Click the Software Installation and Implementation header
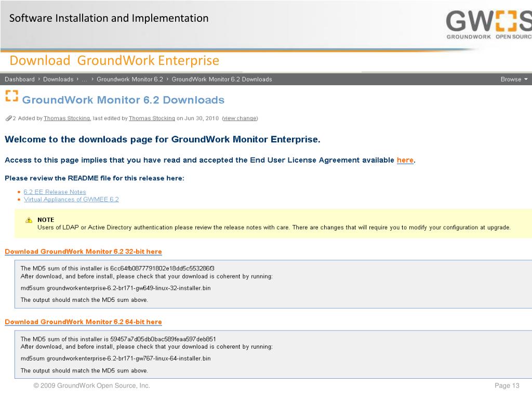Image resolution: width=532 pixels, height=399 pixels. click(x=109, y=18)
